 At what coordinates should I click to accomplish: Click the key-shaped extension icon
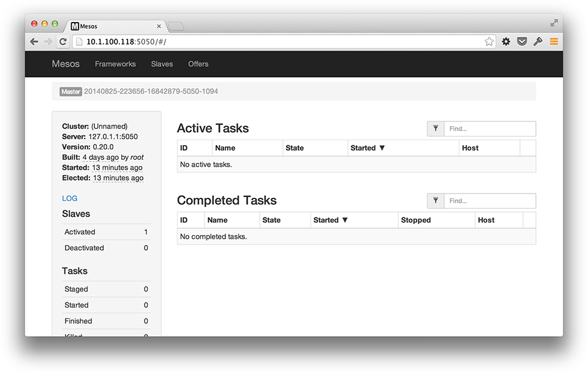538,42
